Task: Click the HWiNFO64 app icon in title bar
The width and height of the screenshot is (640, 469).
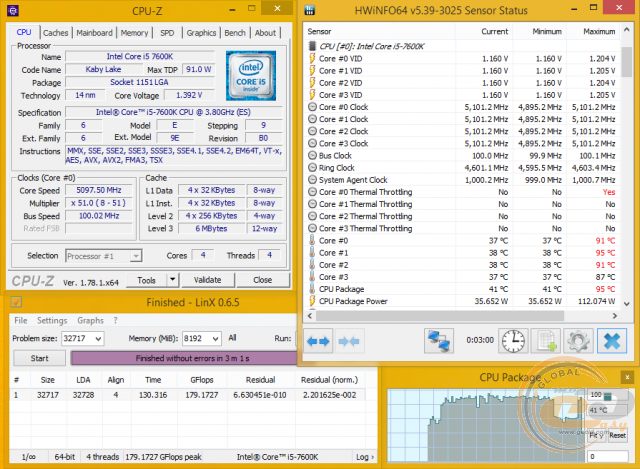Action: tap(310, 10)
